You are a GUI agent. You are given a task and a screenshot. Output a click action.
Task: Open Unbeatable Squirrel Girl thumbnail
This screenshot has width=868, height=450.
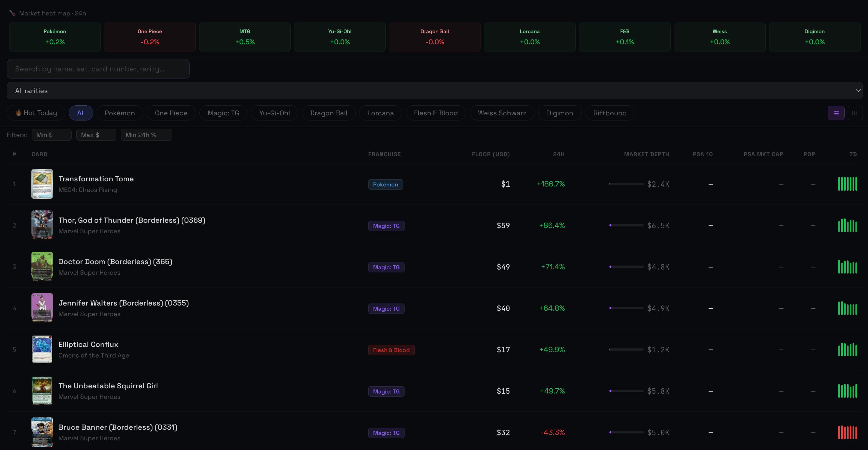point(42,391)
